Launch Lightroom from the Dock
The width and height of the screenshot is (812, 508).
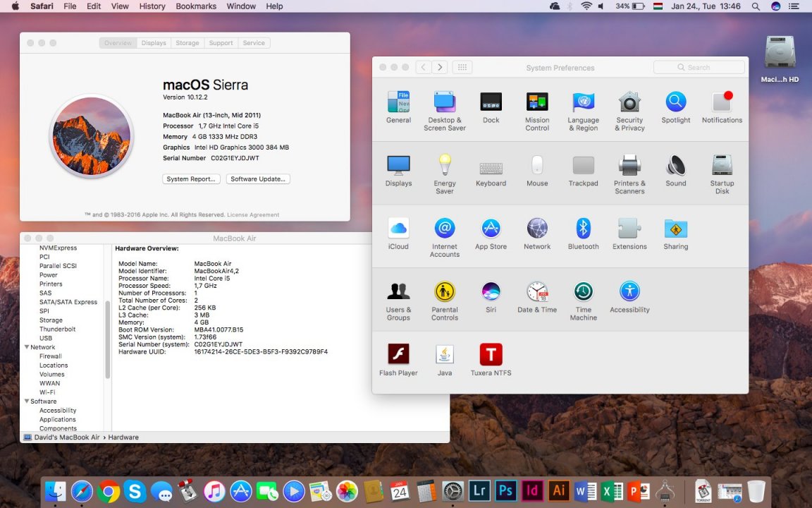479,490
